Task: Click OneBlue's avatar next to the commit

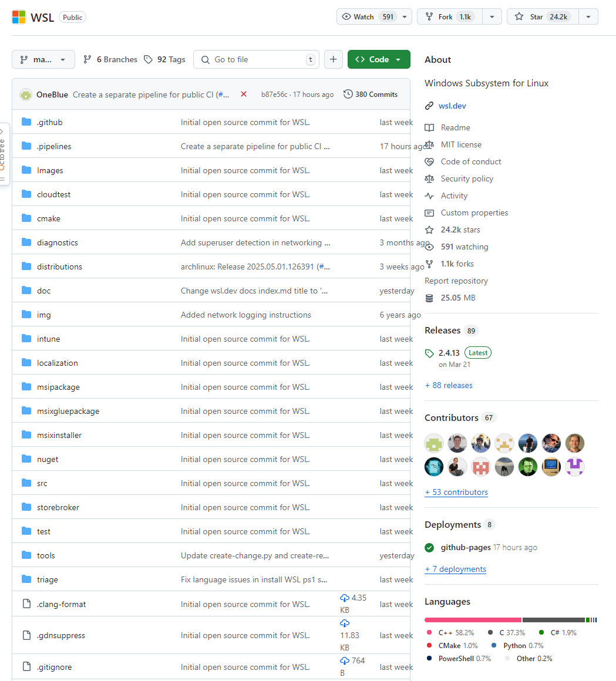Action: [26, 94]
